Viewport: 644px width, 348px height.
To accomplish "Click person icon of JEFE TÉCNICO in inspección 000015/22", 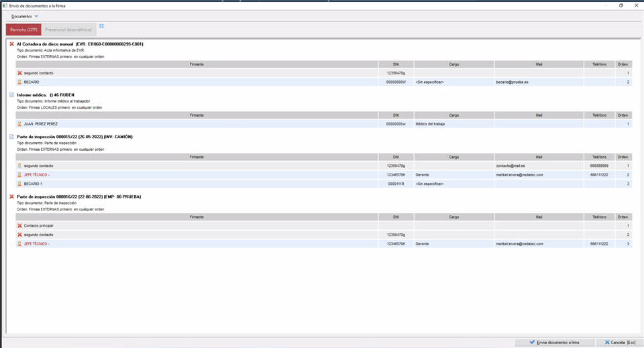I will coord(19,175).
